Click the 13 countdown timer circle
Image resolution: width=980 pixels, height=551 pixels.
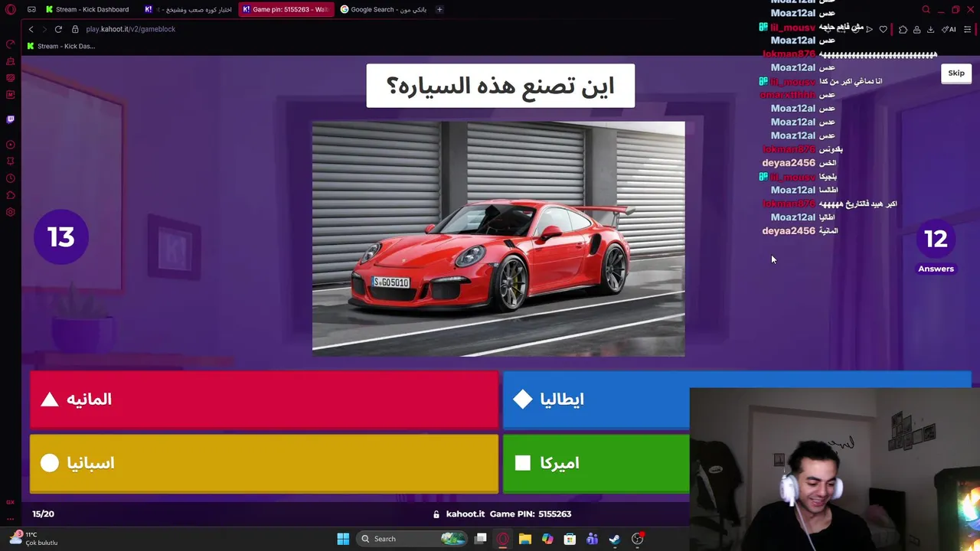click(61, 237)
